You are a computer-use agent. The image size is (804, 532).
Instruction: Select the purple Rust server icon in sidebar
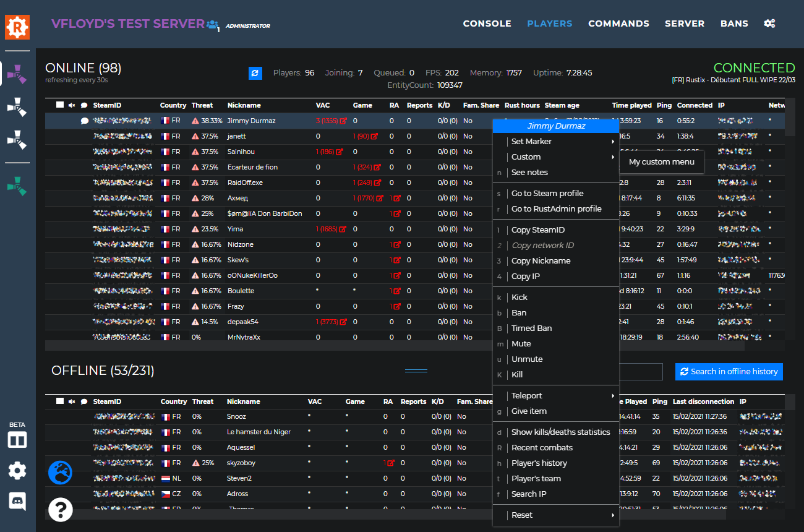tap(17, 74)
